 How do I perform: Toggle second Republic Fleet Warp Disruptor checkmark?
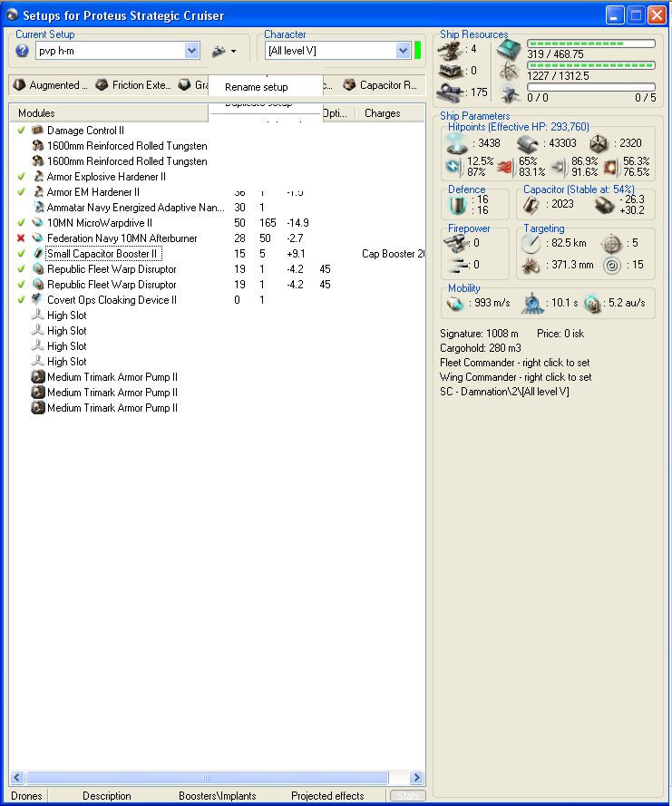click(x=21, y=285)
